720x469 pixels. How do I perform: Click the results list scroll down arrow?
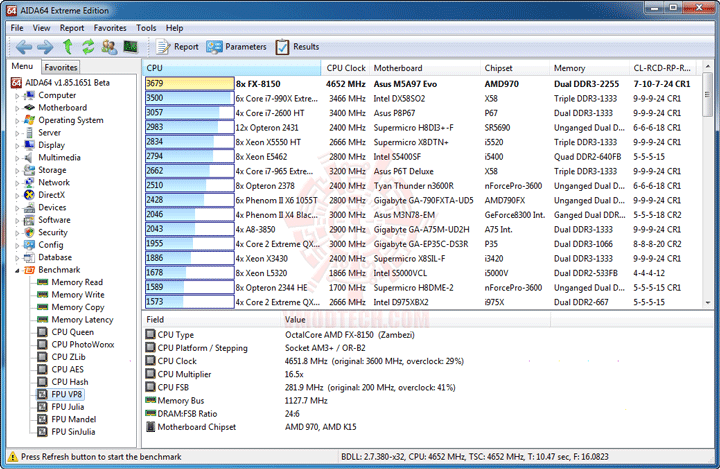(708, 303)
